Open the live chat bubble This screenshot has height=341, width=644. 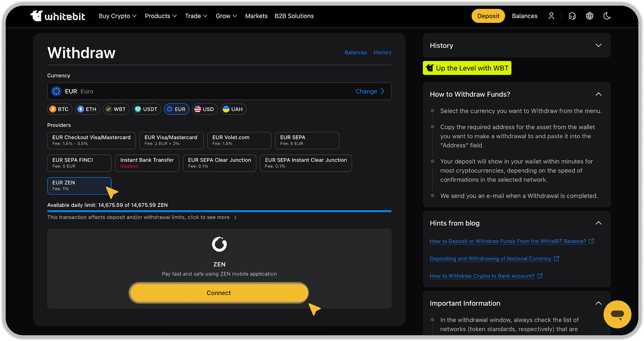click(x=617, y=314)
